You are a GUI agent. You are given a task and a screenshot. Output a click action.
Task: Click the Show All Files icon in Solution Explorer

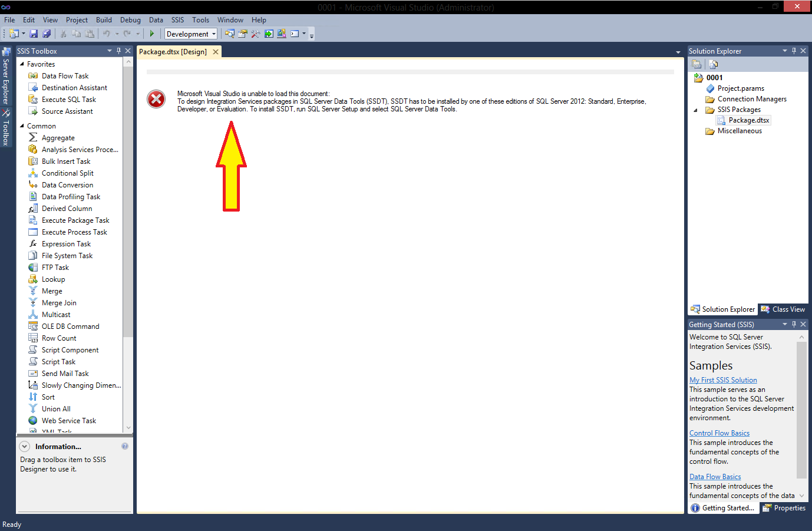pos(713,64)
